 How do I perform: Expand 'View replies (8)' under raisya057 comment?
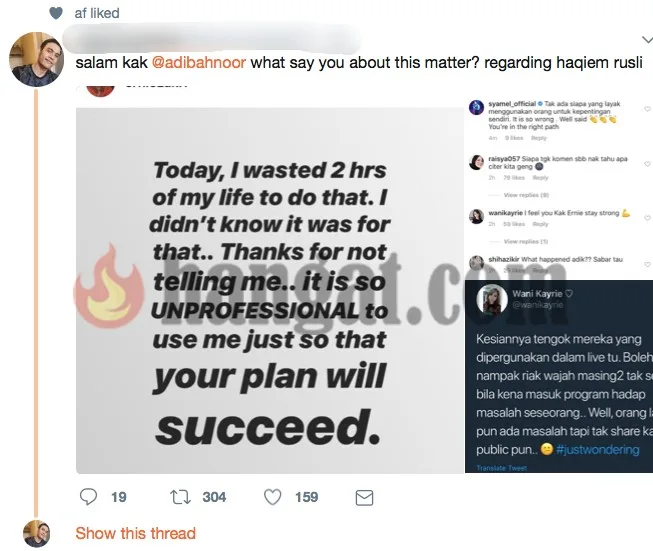525,194
